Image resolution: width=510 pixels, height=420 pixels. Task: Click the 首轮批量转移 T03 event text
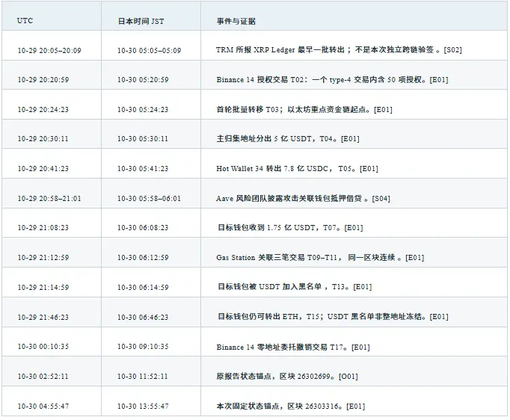[x=304, y=110]
